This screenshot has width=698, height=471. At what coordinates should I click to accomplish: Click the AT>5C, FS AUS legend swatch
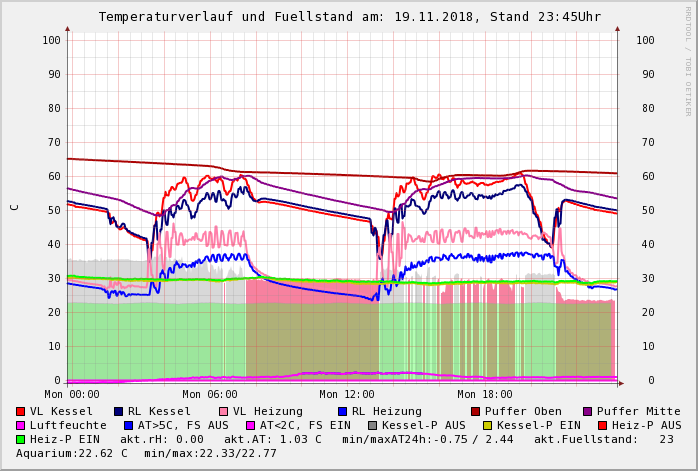point(129,425)
